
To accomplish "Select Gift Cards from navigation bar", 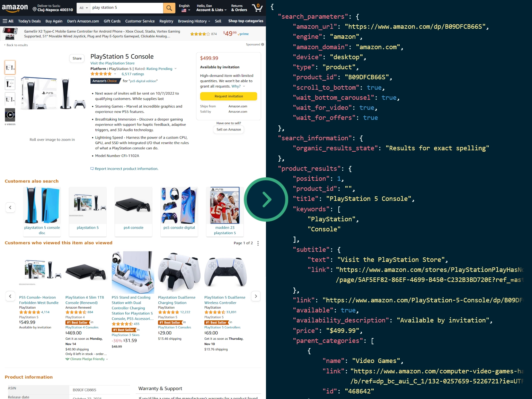I will [x=112, y=21].
